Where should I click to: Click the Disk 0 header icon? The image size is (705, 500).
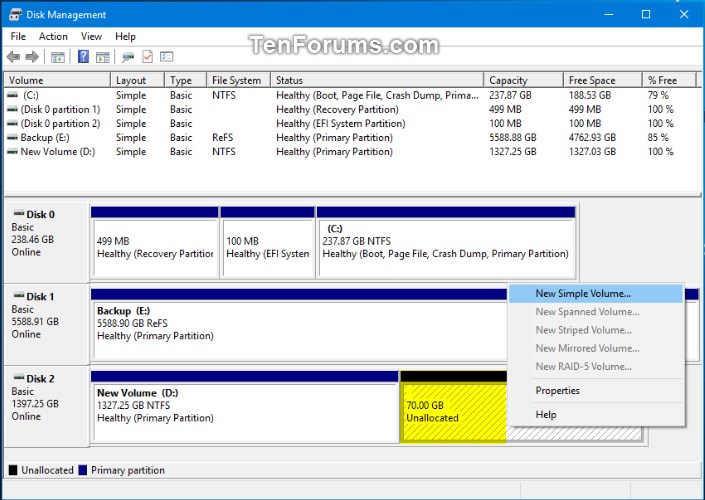pos(19,213)
